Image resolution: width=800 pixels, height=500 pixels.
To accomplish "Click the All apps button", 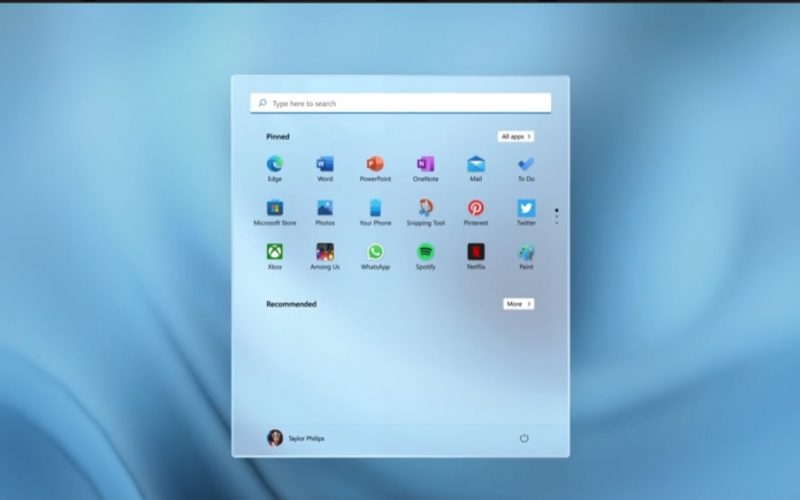I will (x=516, y=136).
